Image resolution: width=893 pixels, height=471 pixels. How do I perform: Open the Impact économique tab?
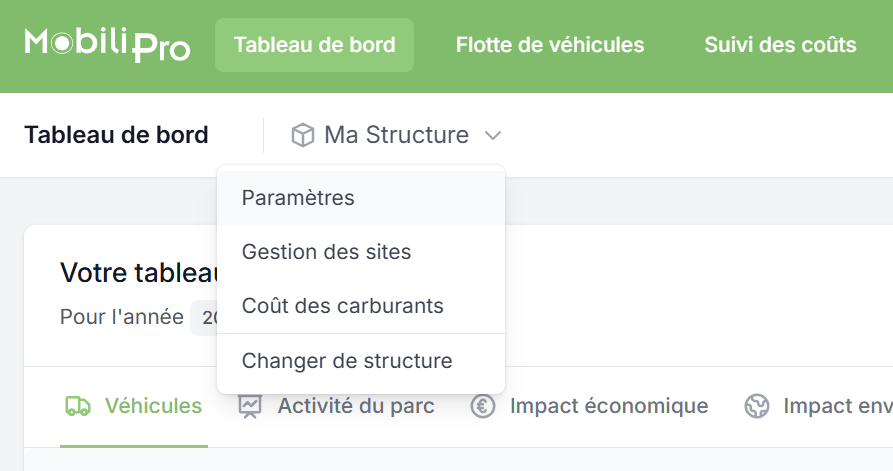(x=608, y=406)
